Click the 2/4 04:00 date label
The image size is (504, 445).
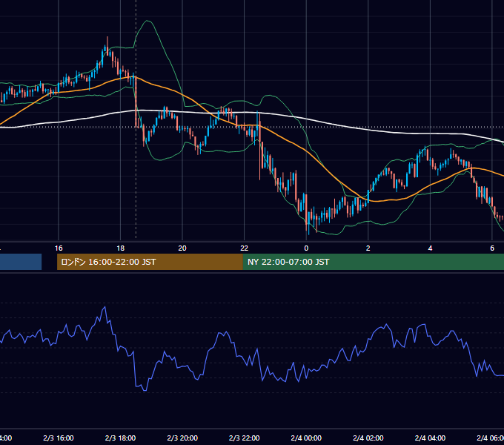(x=430, y=438)
